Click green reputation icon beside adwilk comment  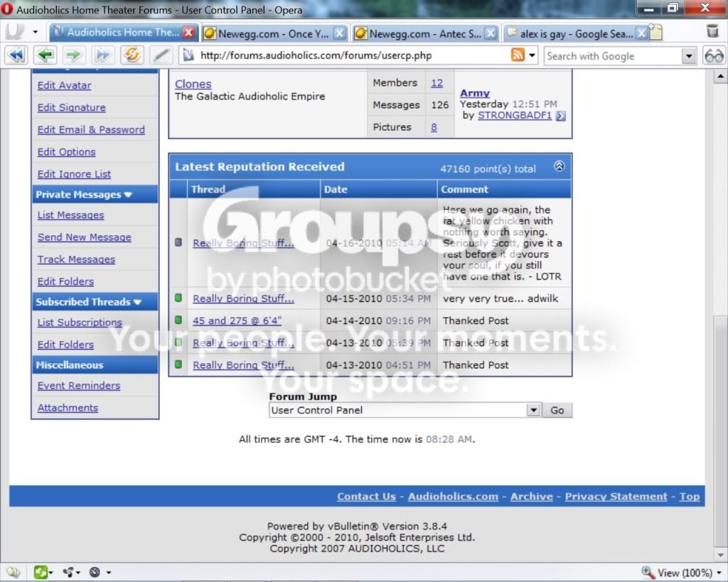tap(178, 298)
